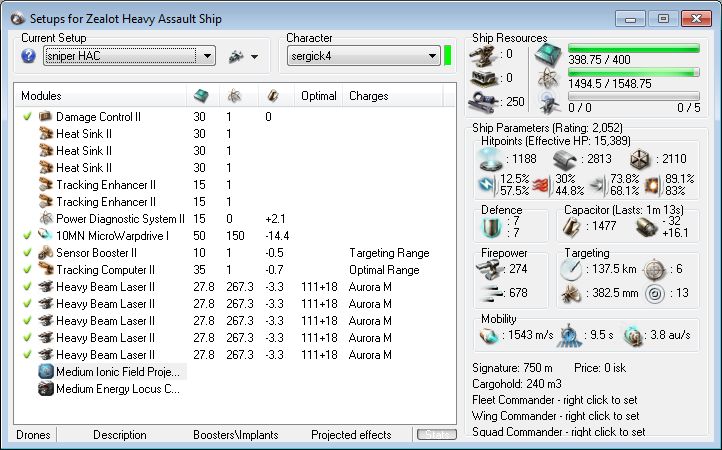Click the CPU icon in Ship Resources
This screenshot has height=450, width=722.
548,54
